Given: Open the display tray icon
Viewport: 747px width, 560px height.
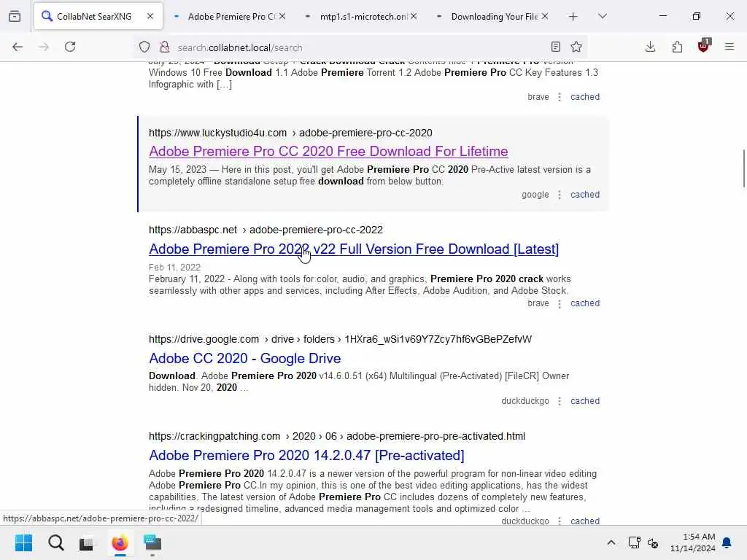Looking at the screenshot, I should [x=634, y=542].
